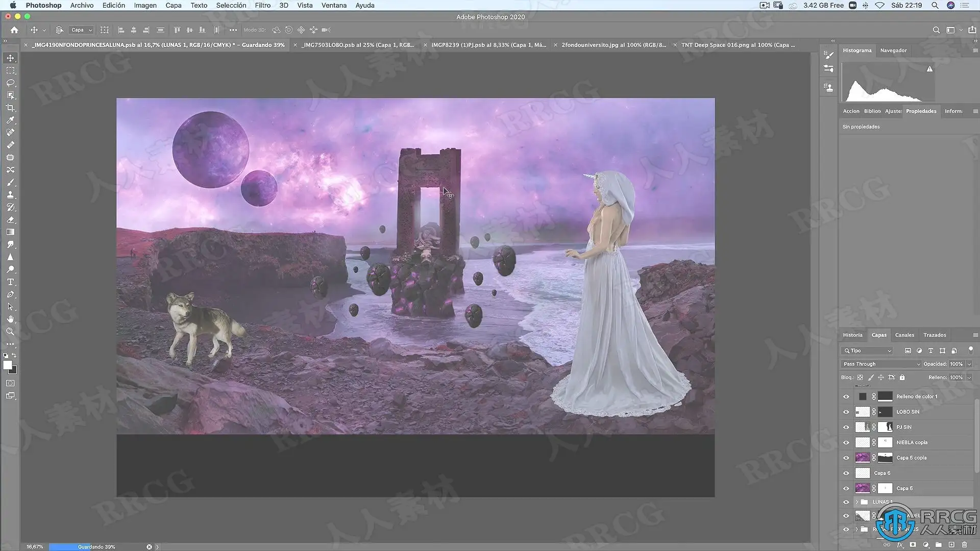Image resolution: width=980 pixels, height=551 pixels.
Task: Open the Opacidad percentage dropdown arrow
Action: [x=969, y=364]
